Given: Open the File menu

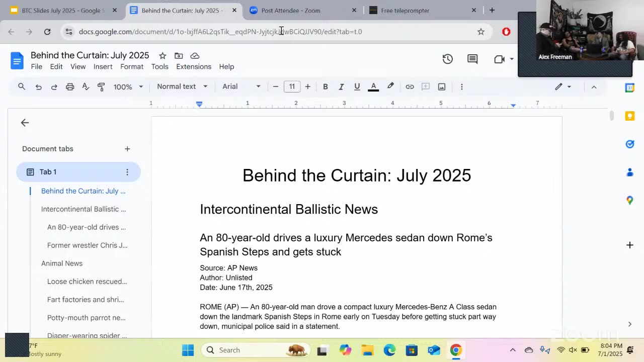Looking at the screenshot, I should [x=37, y=66].
